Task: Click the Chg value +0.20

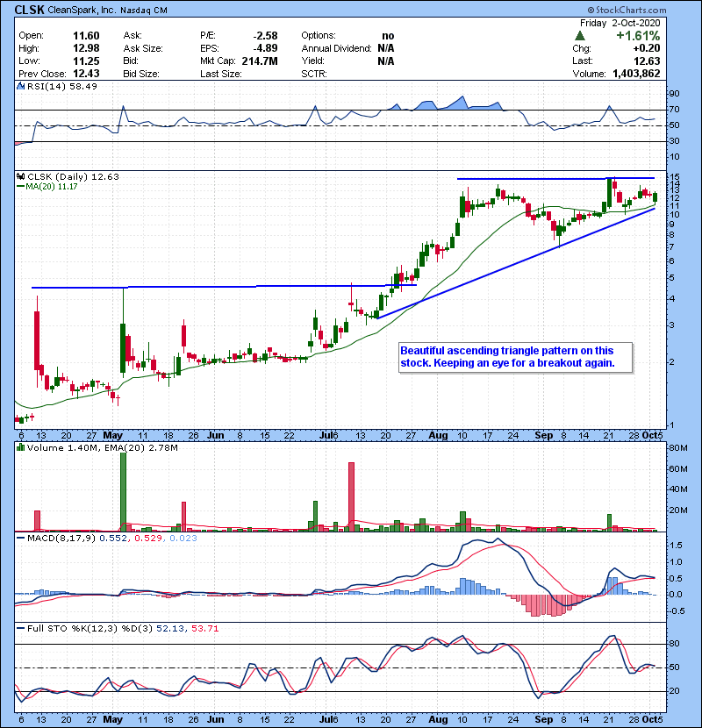Action: point(646,48)
